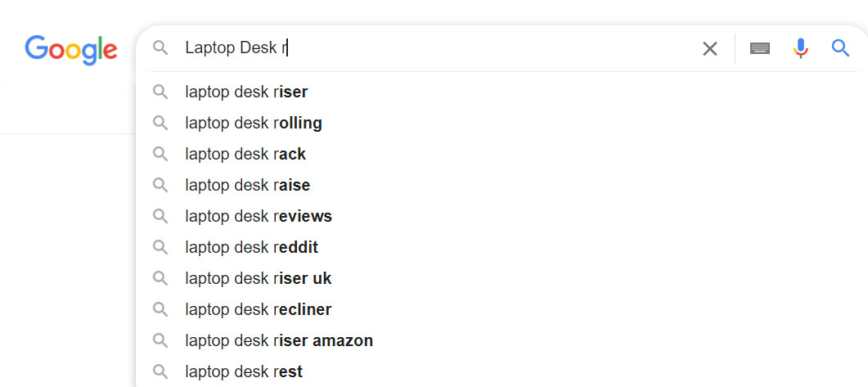Viewport: 868px width, 387px height.
Task: Clear the search text with X icon
Action: point(710,48)
